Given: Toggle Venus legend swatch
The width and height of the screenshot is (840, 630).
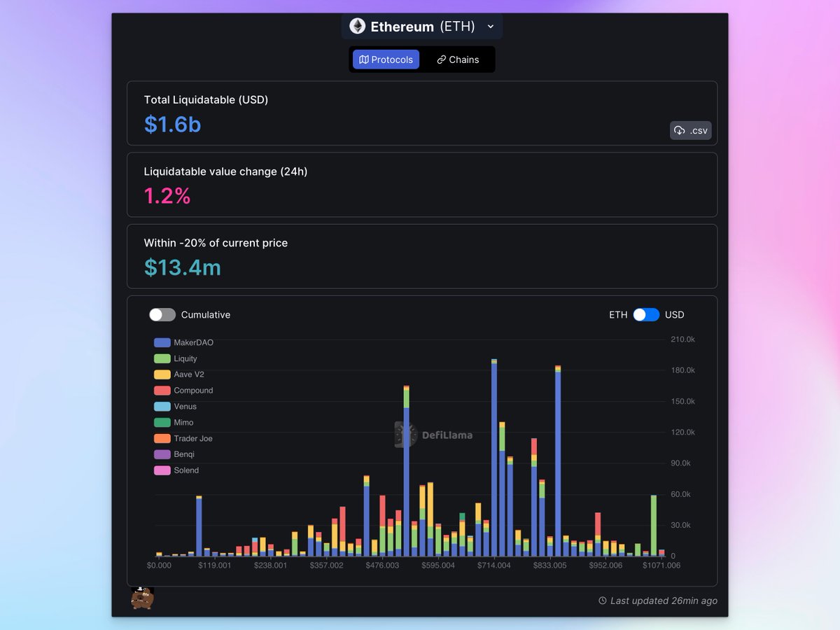Looking at the screenshot, I should [x=162, y=407].
